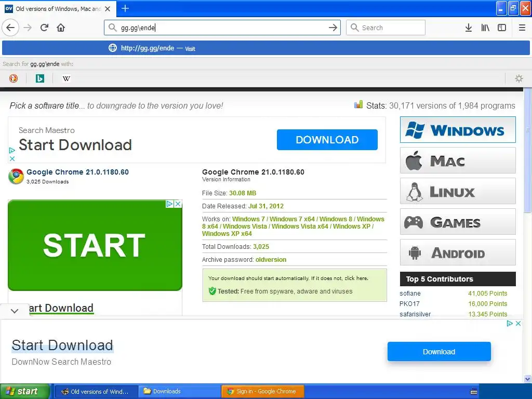Viewport: 532px width, 399px height.
Task: Select the Windows category button
Action: click(x=458, y=129)
